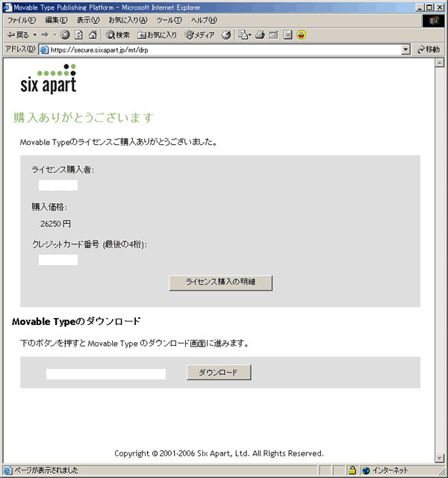Open the 表示(V) menu
The width and height of the screenshot is (448, 478).
[88, 20]
